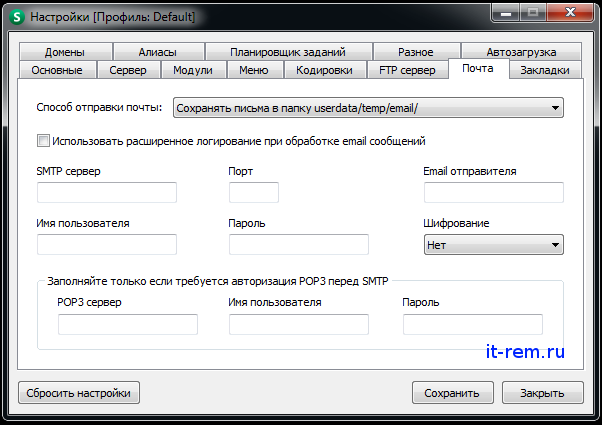Minimize the Настройки window
The image size is (602, 425).
click(x=506, y=13)
